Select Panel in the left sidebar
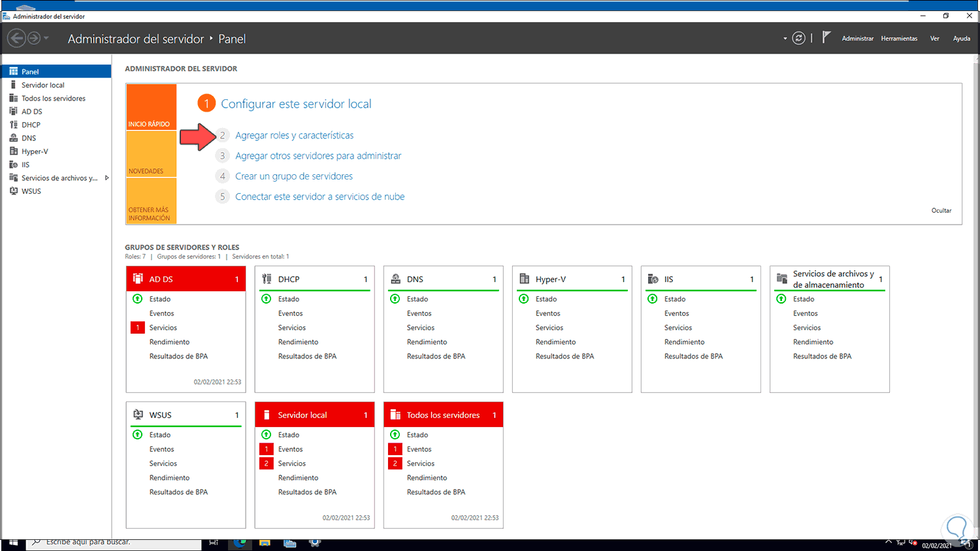 pyautogui.click(x=56, y=72)
